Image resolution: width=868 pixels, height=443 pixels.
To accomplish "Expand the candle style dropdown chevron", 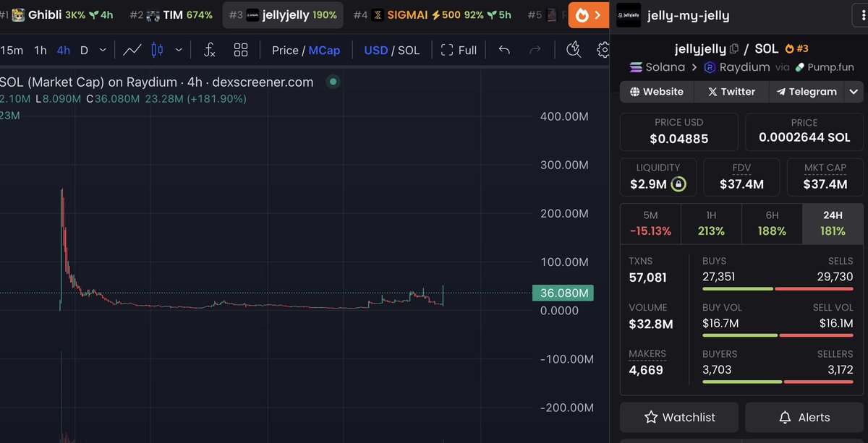I will 179,50.
